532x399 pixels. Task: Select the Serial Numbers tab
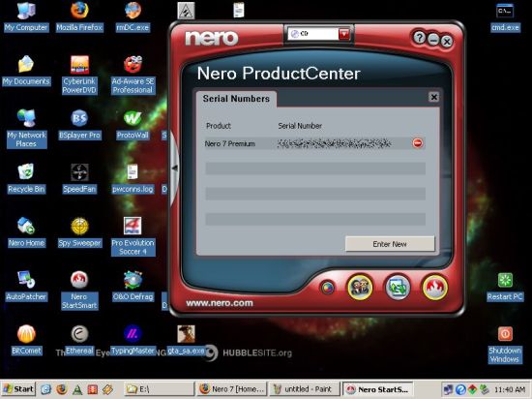236,99
